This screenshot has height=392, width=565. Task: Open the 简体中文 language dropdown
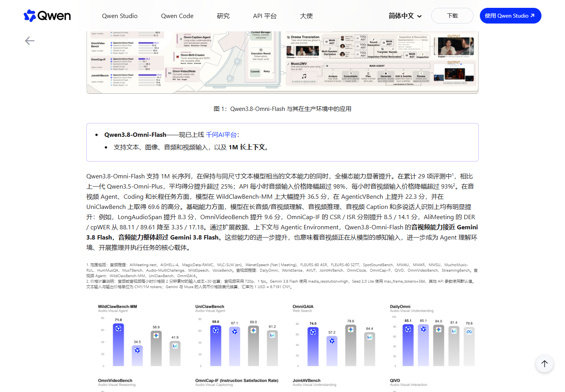click(x=405, y=16)
